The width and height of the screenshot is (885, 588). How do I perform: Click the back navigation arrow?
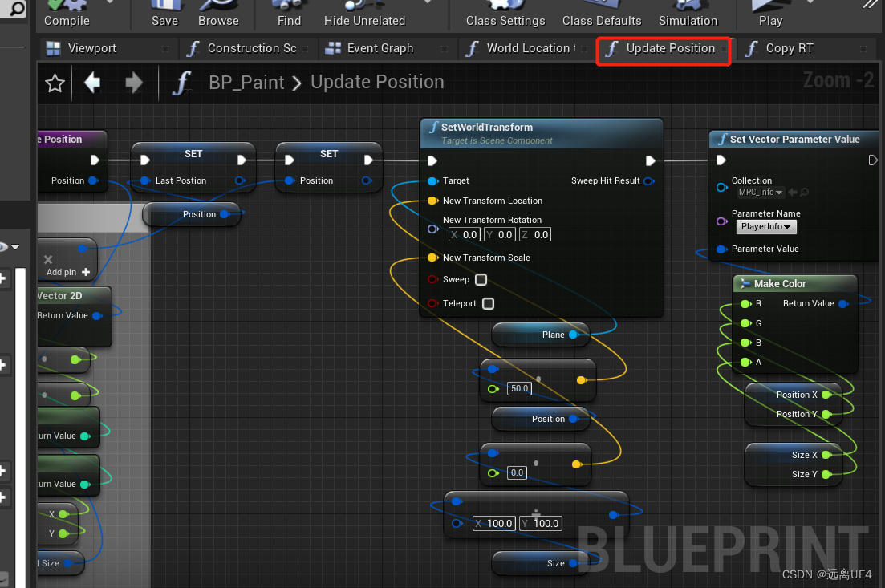(x=93, y=81)
